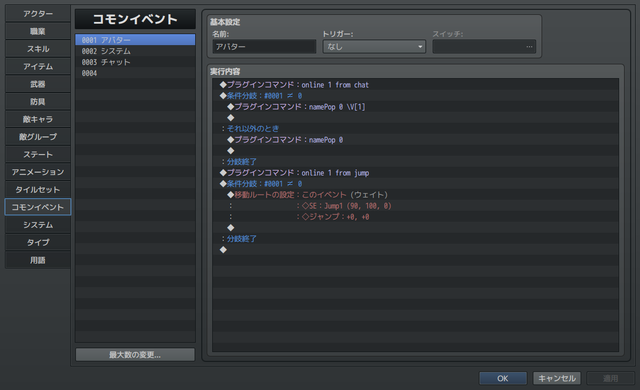Select the ジャンプ +0, +0 line
Viewport: 640px width, 390px height.
(x=416, y=217)
